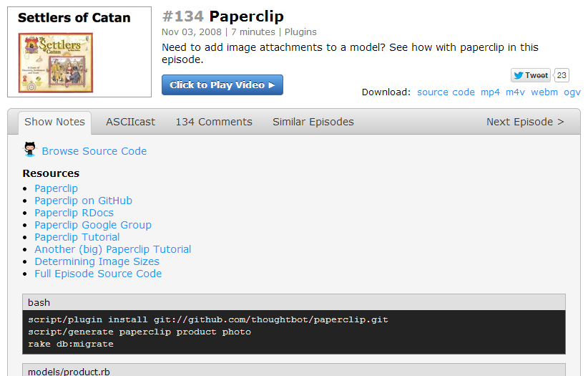Click the Settlers of Catan heading
The image size is (588, 376).
[x=74, y=18]
